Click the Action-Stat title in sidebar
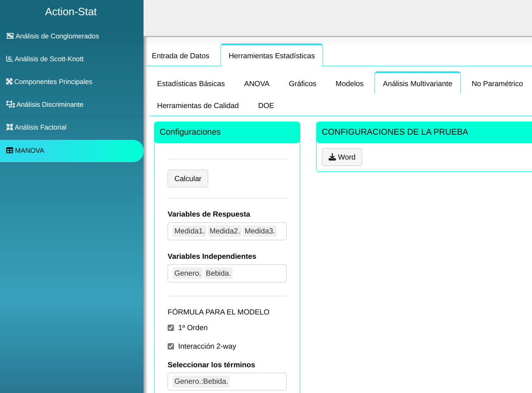The image size is (532, 393). click(x=71, y=12)
